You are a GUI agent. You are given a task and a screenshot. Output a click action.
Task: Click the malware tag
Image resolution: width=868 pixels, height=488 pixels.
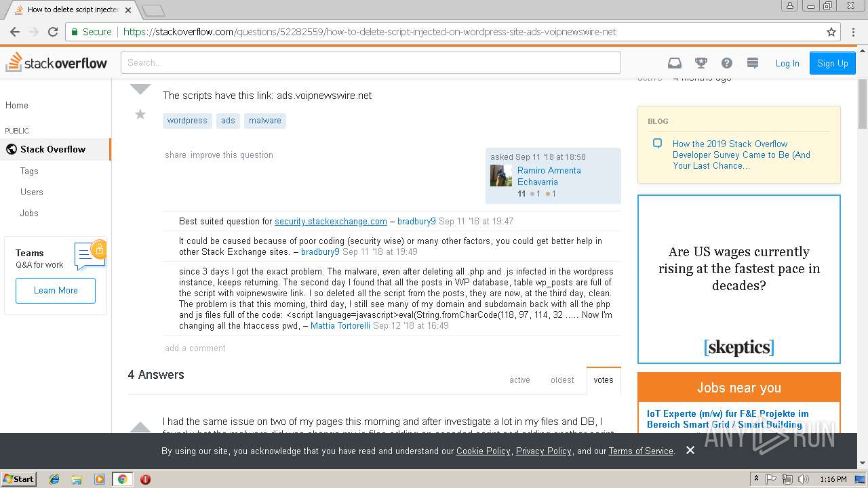click(265, 121)
